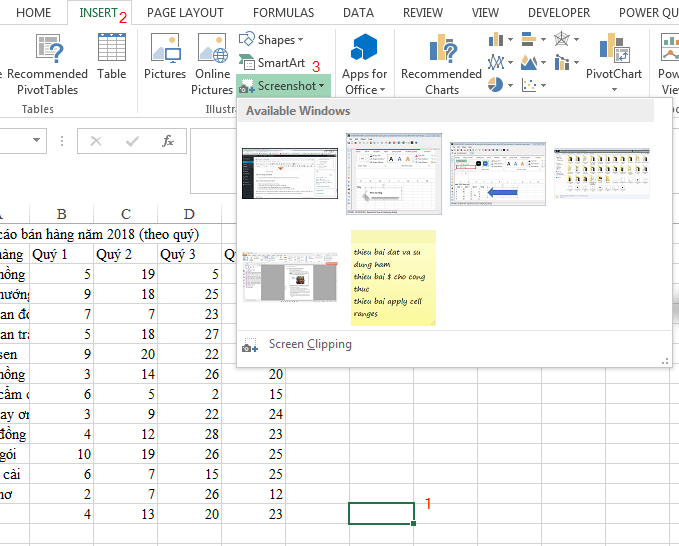The image size is (679, 546).
Task: Switch to the PAGE LAYOUT tab
Action: pyautogui.click(x=185, y=13)
